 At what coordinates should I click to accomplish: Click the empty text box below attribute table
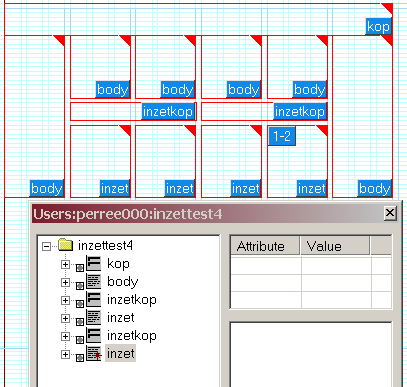pyautogui.click(x=311, y=355)
